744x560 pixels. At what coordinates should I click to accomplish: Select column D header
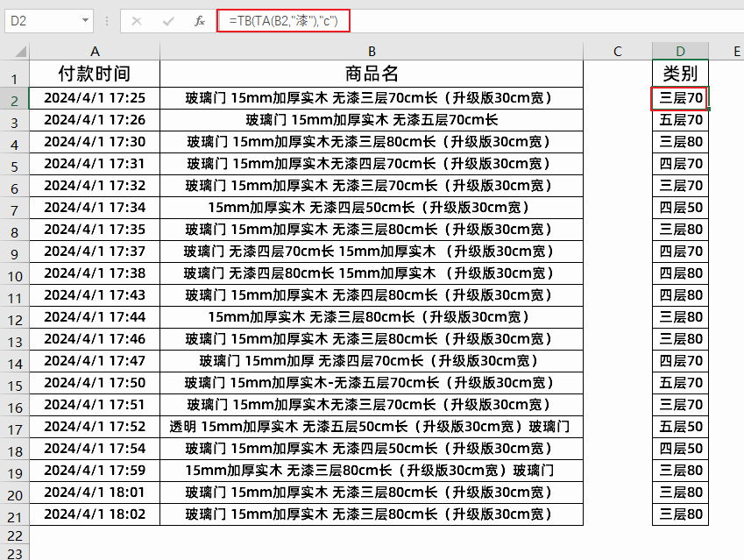click(680, 51)
